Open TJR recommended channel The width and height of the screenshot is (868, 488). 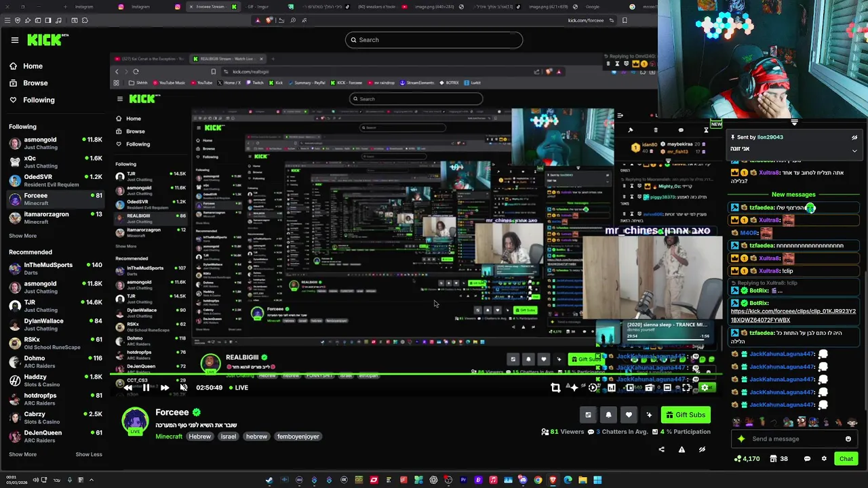click(x=54, y=306)
